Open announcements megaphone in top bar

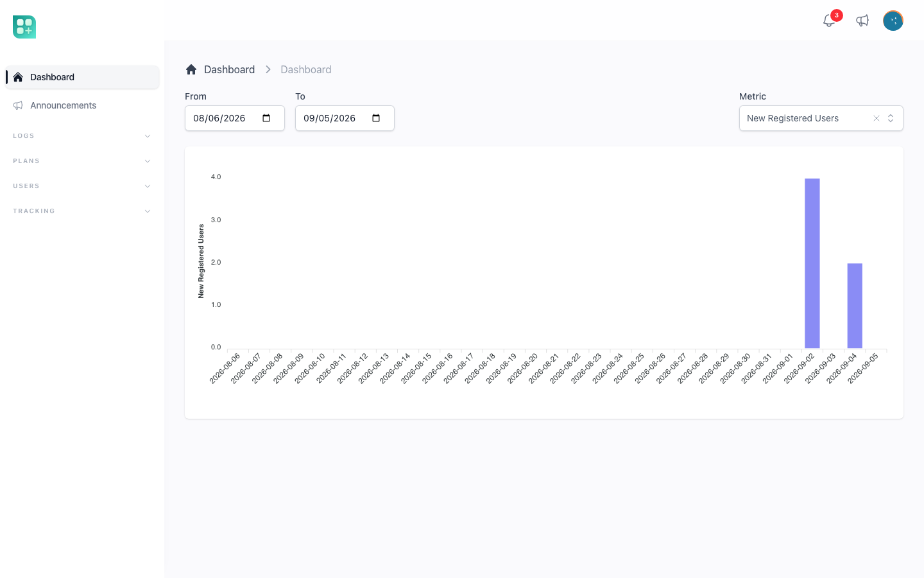pyautogui.click(x=862, y=21)
